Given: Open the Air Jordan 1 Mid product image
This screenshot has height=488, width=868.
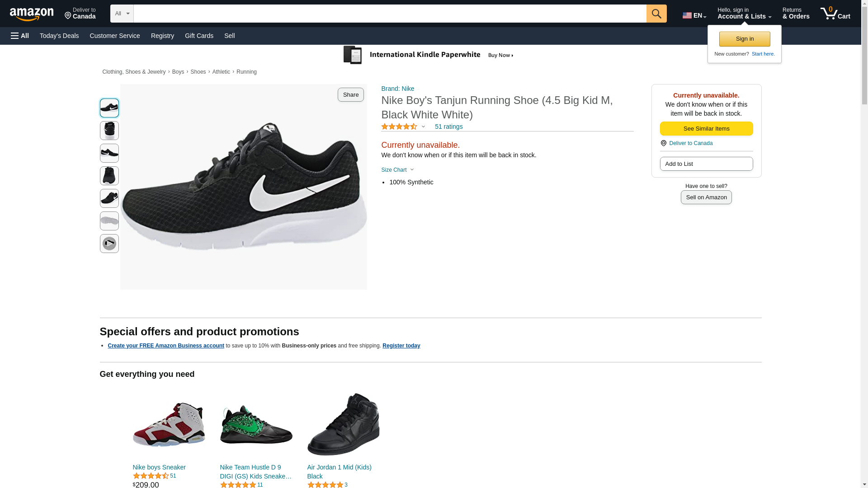Looking at the screenshot, I should pyautogui.click(x=343, y=424).
